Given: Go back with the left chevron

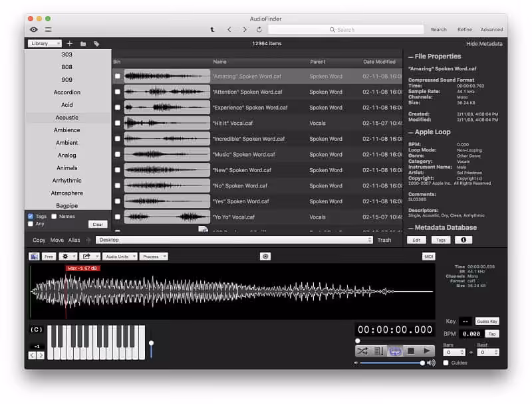Looking at the screenshot, I should pyautogui.click(x=229, y=29).
